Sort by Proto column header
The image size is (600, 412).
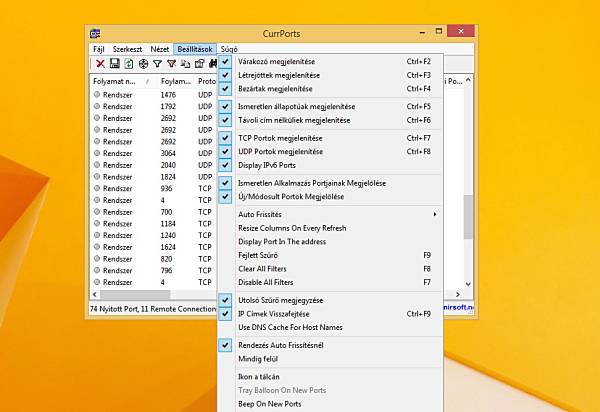(206, 81)
